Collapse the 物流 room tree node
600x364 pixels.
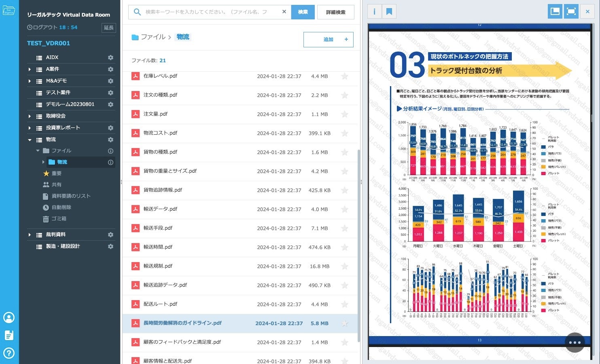[x=30, y=140]
